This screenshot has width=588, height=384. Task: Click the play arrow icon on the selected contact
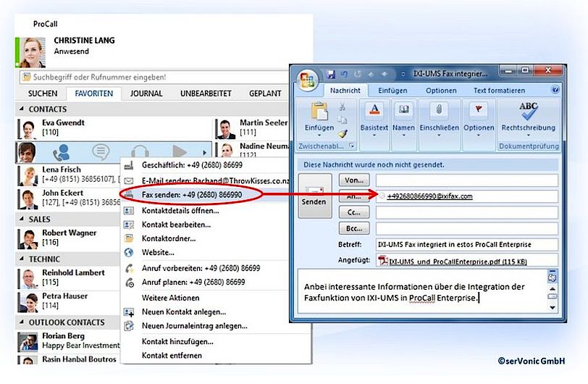pyautogui.click(x=180, y=151)
